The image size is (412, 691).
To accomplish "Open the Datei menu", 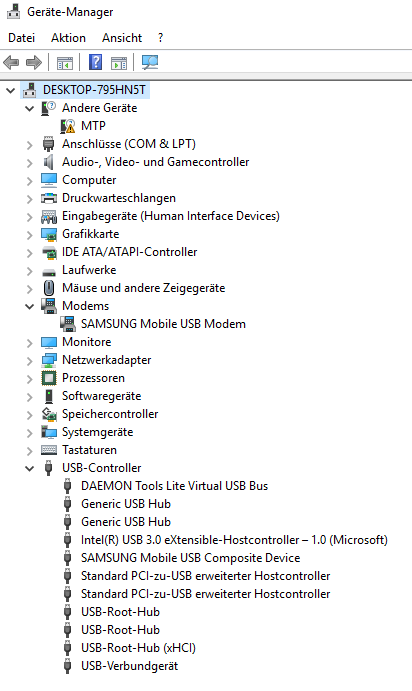I will click(21, 38).
